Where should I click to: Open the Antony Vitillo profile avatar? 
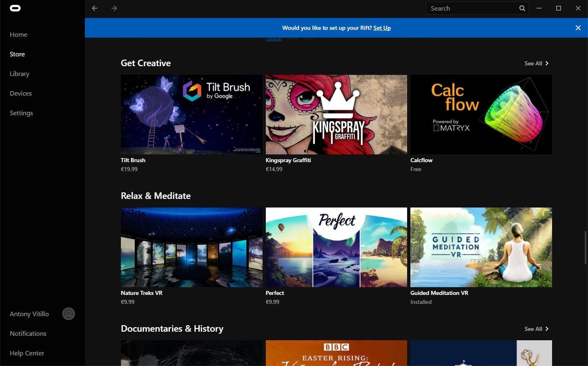[69, 314]
